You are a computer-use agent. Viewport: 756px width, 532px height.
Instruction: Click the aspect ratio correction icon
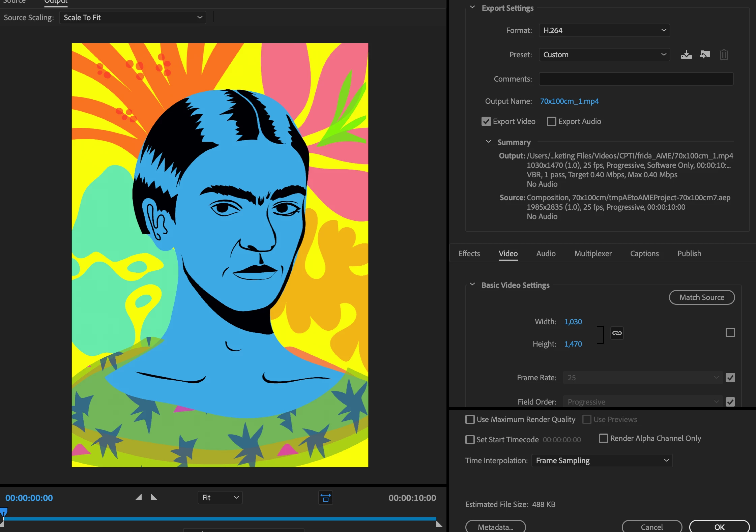click(x=325, y=498)
